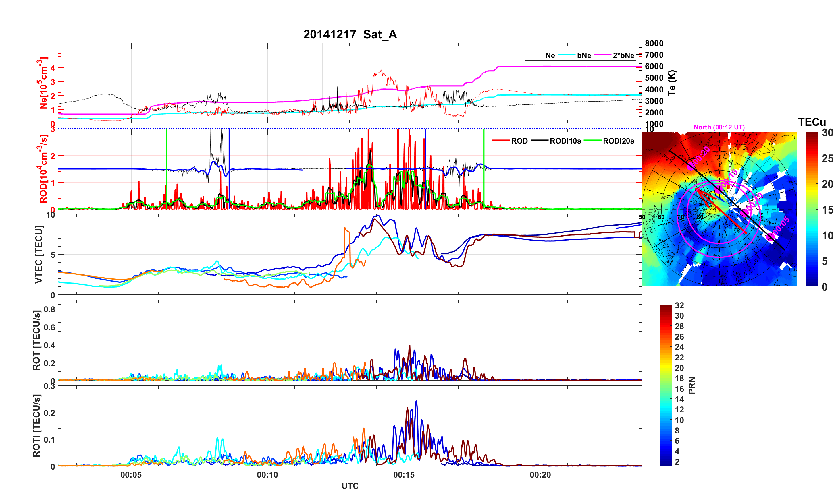
Task: Click the 00:10 tick label on UTC axis
Action: (267, 475)
